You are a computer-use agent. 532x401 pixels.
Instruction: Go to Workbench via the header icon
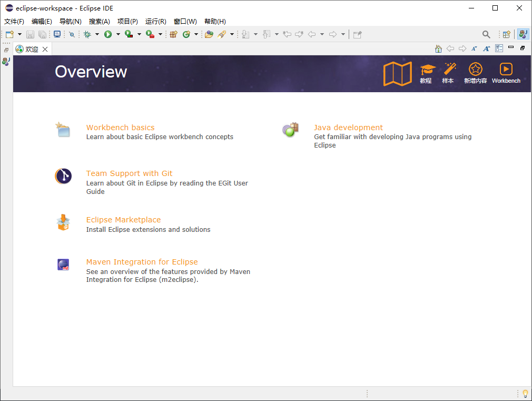pos(506,73)
